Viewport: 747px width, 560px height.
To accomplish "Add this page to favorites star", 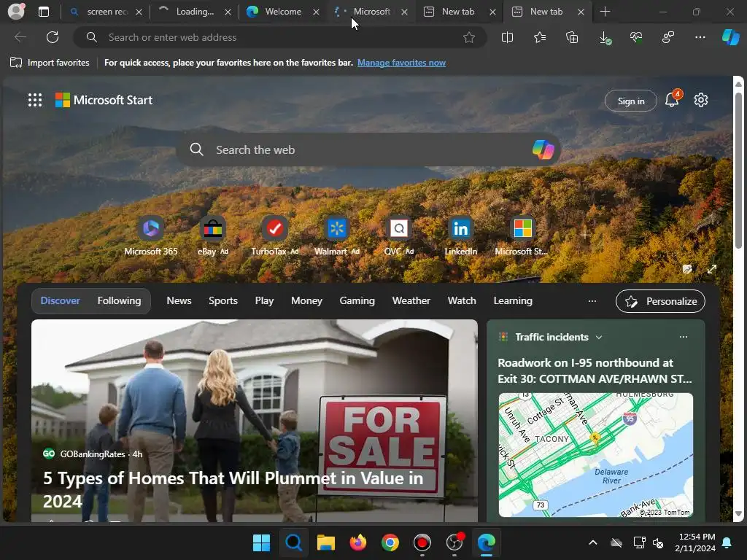I will tap(469, 37).
